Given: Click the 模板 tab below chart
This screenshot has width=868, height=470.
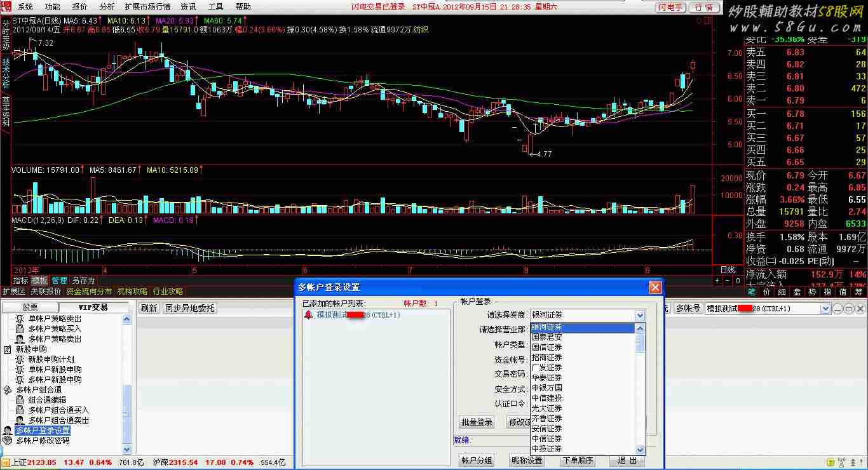Looking at the screenshot, I should pos(40,280).
